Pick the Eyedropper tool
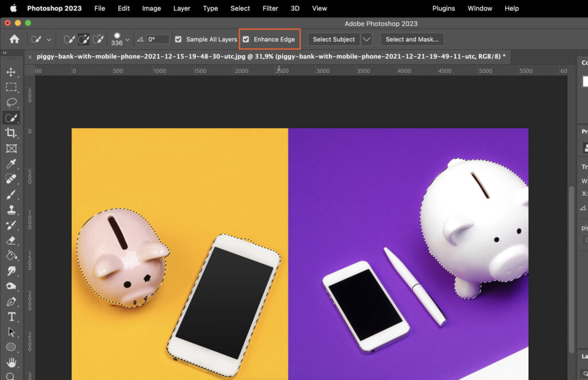588x380 pixels. (x=12, y=164)
